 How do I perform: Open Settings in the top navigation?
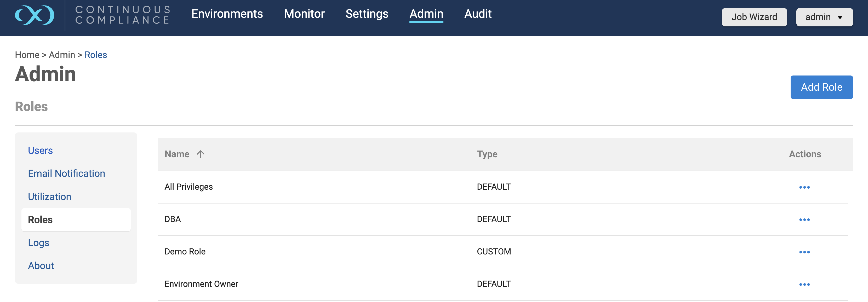[x=367, y=14]
